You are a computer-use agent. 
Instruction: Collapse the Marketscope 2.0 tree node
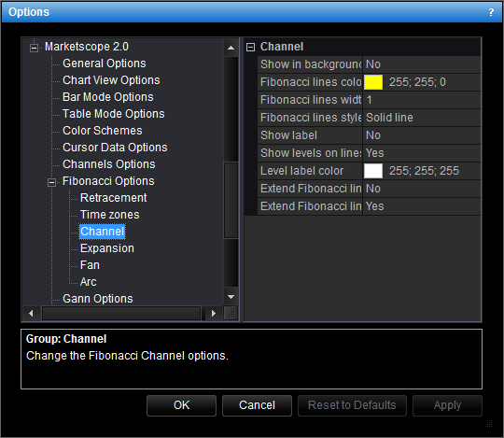pos(34,48)
